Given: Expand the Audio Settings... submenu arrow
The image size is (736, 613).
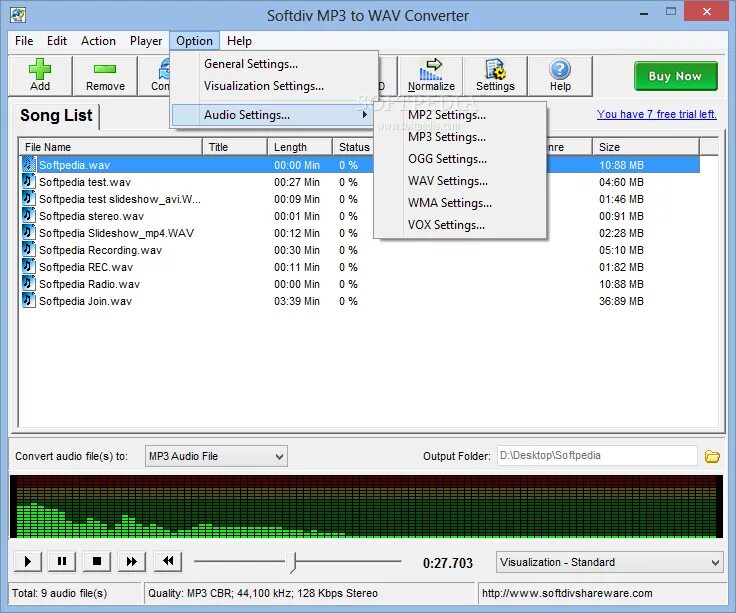Looking at the screenshot, I should pyautogui.click(x=364, y=115).
